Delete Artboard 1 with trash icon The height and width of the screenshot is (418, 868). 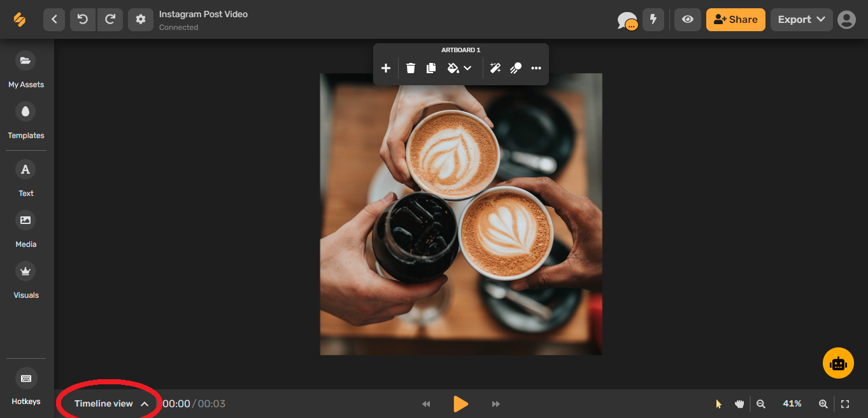[x=411, y=68]
